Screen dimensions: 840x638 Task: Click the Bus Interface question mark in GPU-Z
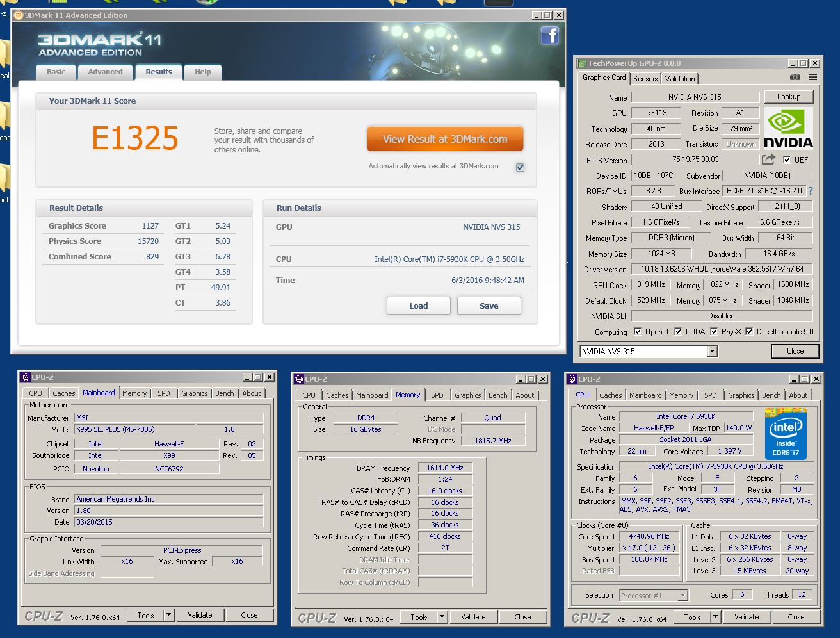[811, 191]
